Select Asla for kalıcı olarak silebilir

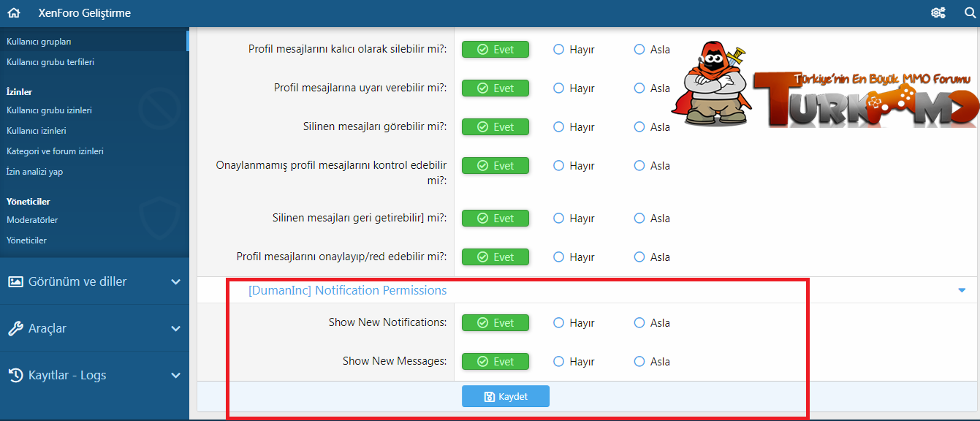(x=652, y=50)
